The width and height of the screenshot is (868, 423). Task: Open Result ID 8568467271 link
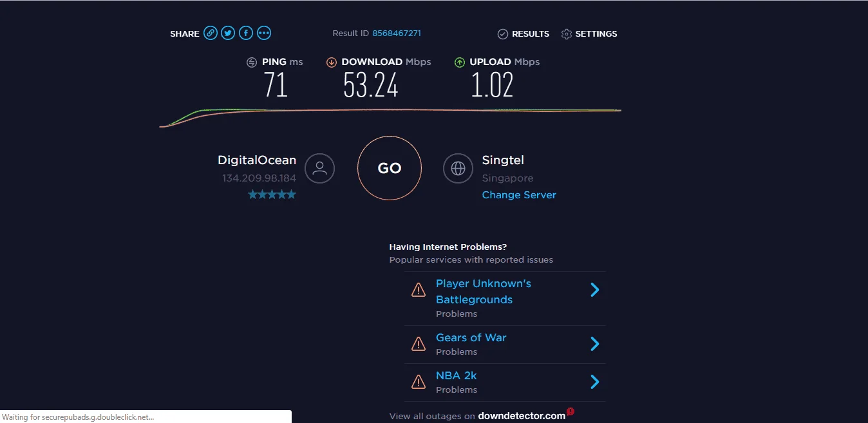point(397,33)
